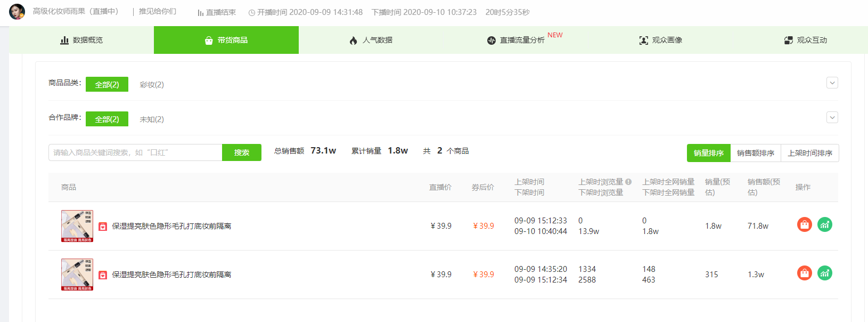This screenshot has height=322, width=868.
Task: Filter by category 彩妆(2)
Action: coord(152,85)
